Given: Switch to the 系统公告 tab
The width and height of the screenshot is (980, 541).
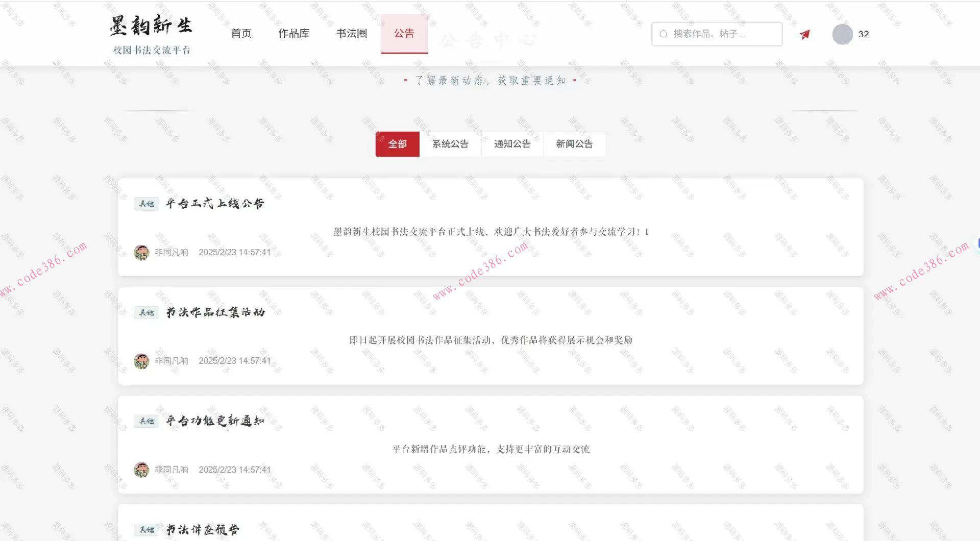Looking at the screenshot, I should click(x=450, y=144).
